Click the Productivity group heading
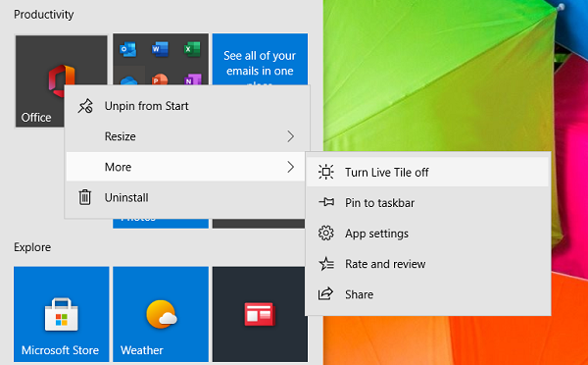Viewport: 588px width, 365px height. pos(43,15)
